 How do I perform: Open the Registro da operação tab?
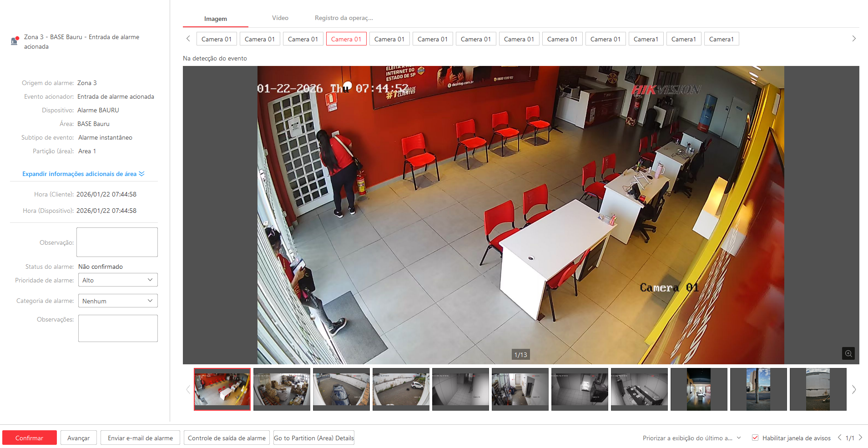coord(343,18)
